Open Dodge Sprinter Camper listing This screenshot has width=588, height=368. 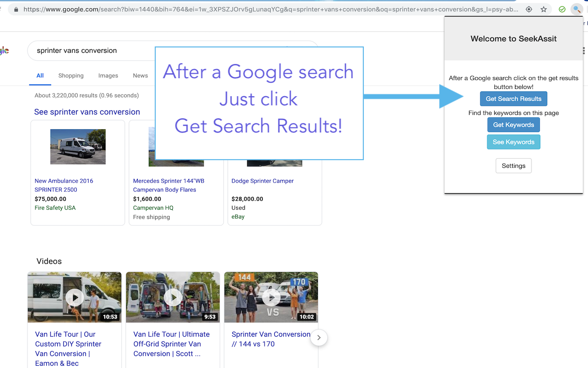pyautogui.click(x=262, y=181)
